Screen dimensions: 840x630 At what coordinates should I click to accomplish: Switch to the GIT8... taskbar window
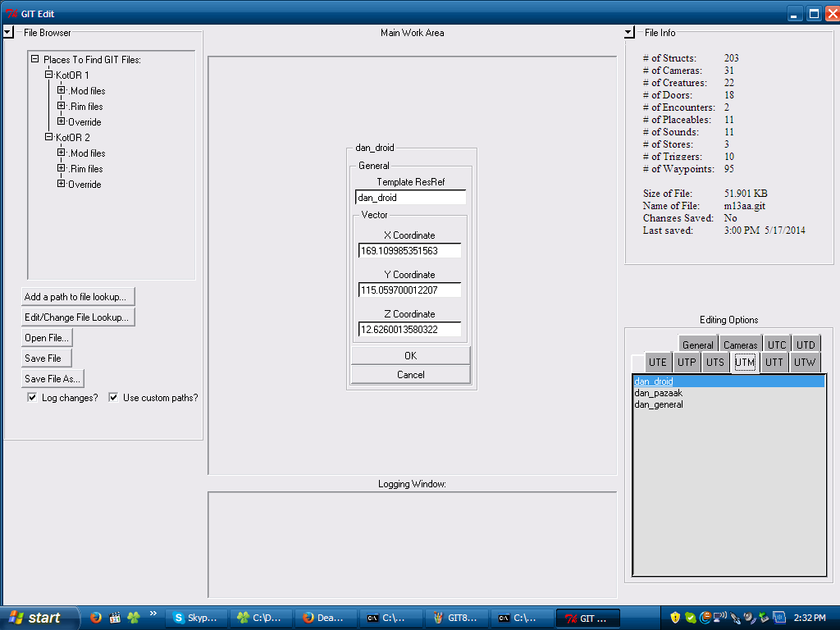tap(456, 618)
